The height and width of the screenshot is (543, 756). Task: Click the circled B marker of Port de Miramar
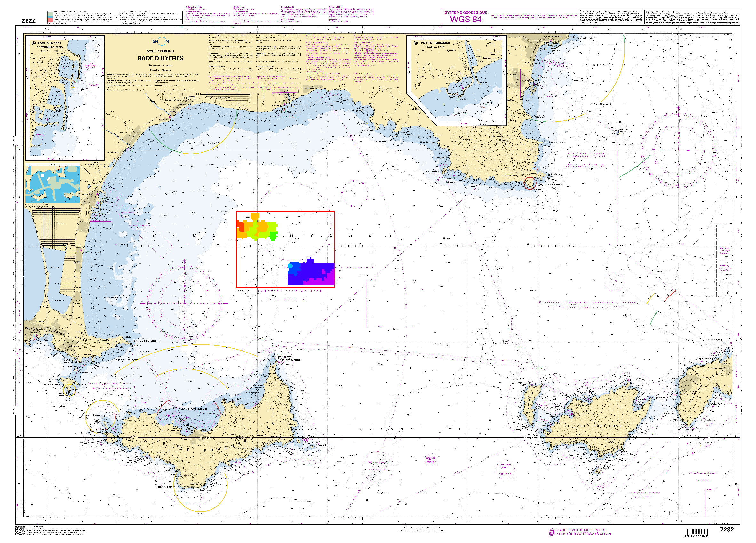tap(416, 43)
